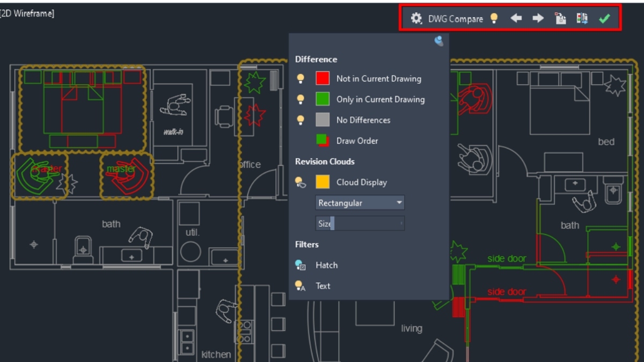The height and width of the screenshot is (362, 644).
Task: Go to next difference with right arrow
Action: point(538,19)
